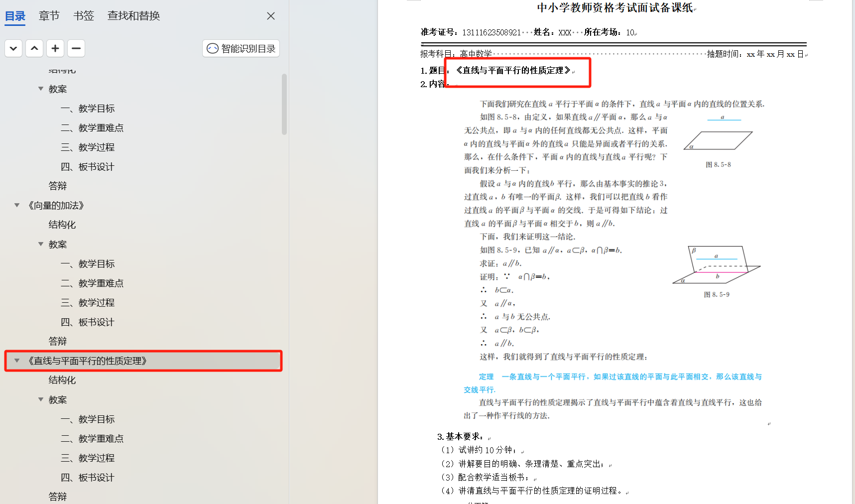Screen dimensions: 855x504
Task: Collapse the last 教案 node in outline
Action: [x=41, y=399]
